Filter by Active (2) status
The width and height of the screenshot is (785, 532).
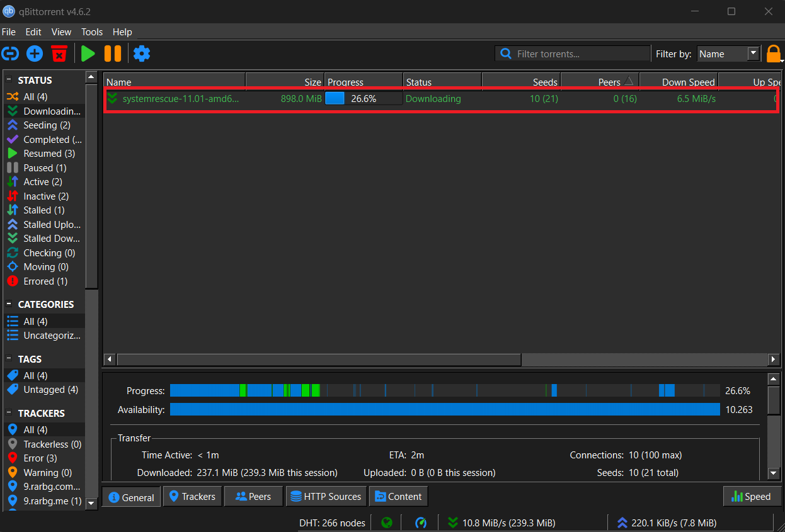click(x=44, y=182)
